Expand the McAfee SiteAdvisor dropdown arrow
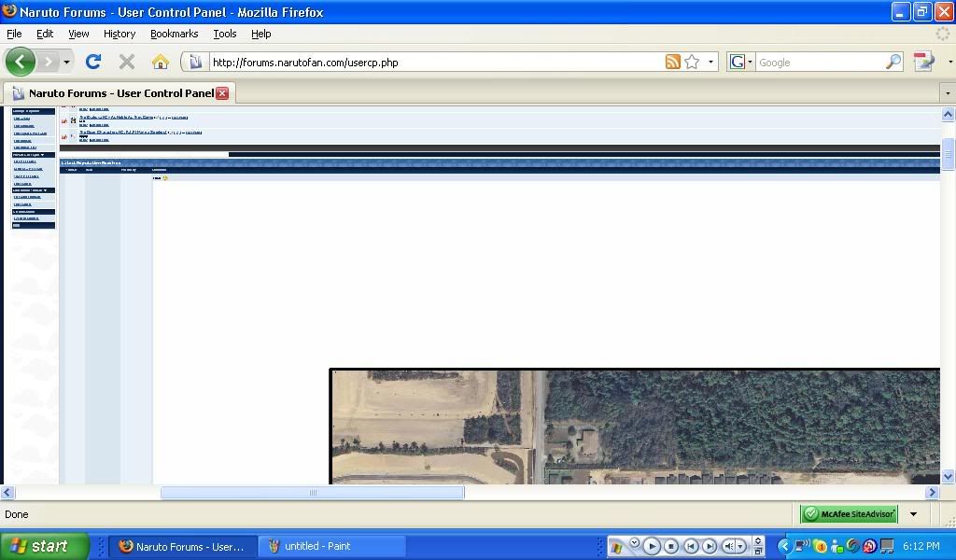 point(913,514)
